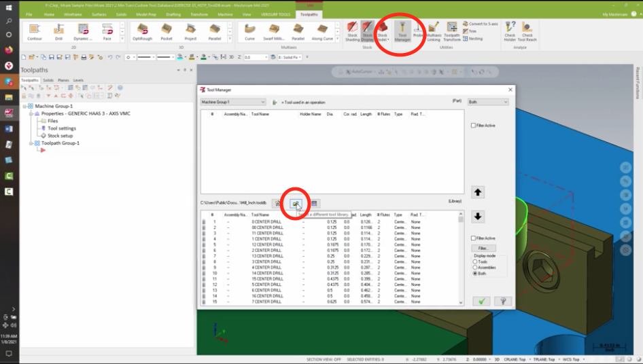
Task: Select the OptiRough 3D toolpath
Action: pyautogui.click(x=142, y=31)
